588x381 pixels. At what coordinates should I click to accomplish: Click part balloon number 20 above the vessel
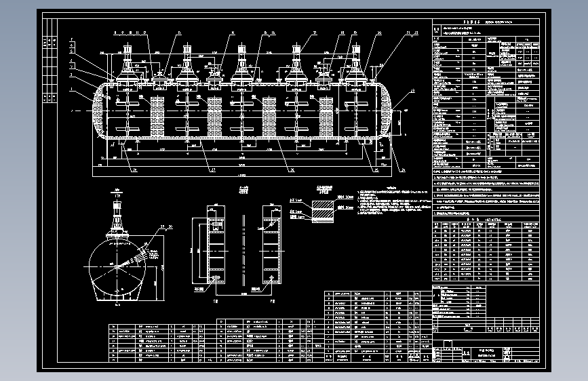click(379, 33)
